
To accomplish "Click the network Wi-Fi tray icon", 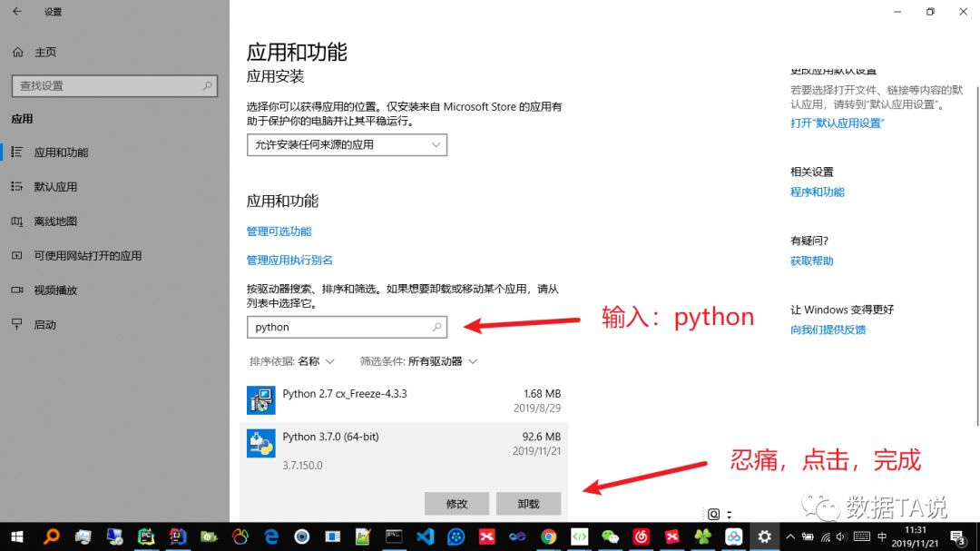I will pyautogui.click(x=825, y=536).
